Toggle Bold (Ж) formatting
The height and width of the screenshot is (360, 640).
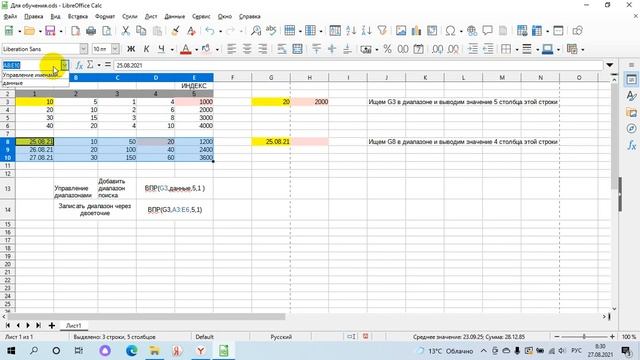tap(131, 49)
